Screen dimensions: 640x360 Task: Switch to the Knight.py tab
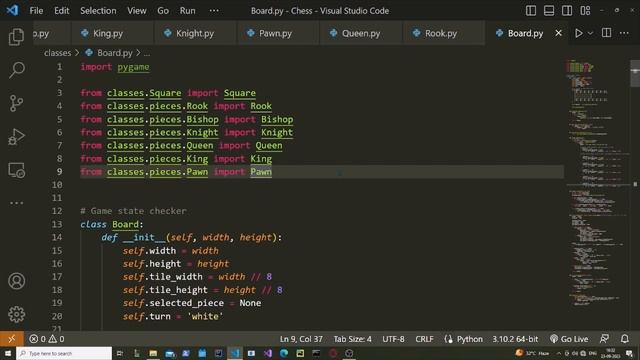tap(195, 33)
